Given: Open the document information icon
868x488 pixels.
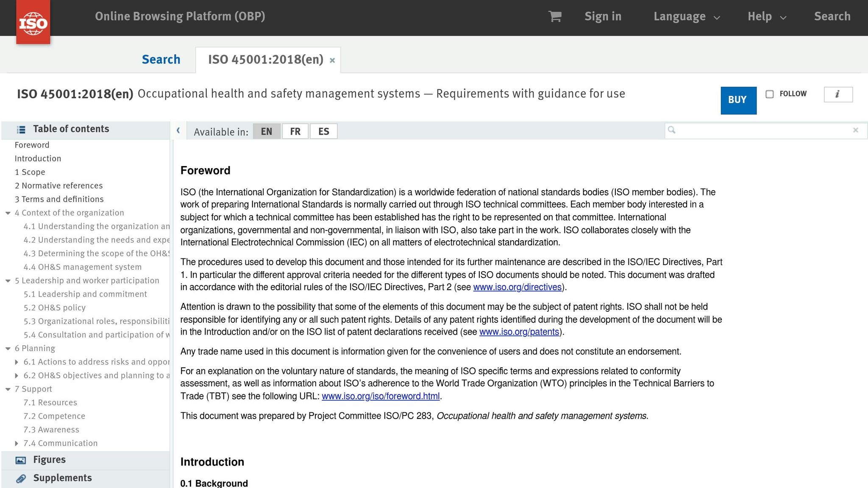Looking at the screenshot, I should [838, 94].
